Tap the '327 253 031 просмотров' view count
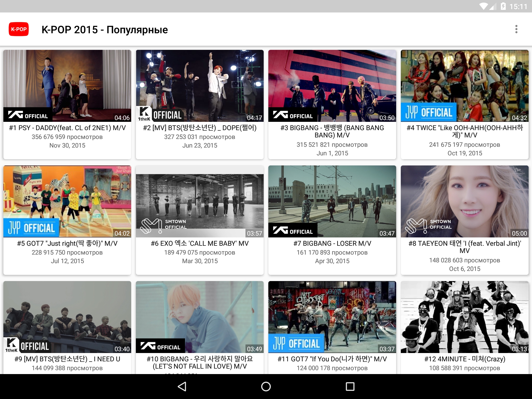Image resolution: width=532 pixels, height=399 pixels. click(x=200, y=137)
